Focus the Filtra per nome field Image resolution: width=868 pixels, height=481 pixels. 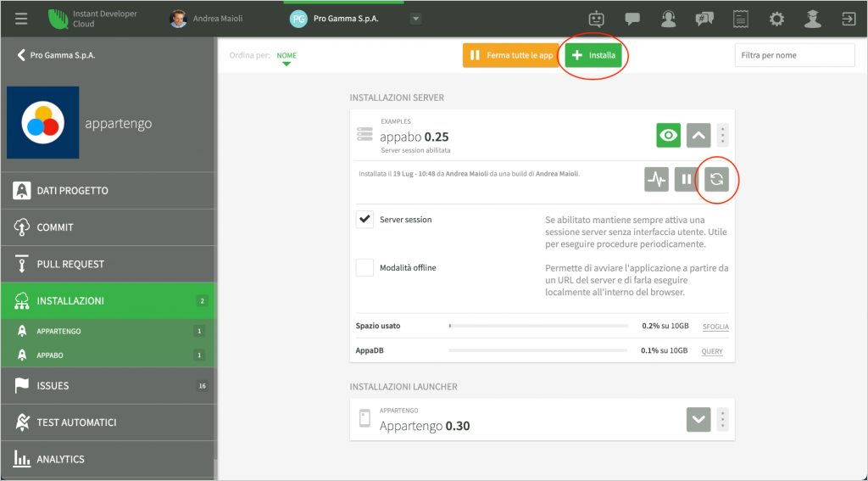coord(794,55)
